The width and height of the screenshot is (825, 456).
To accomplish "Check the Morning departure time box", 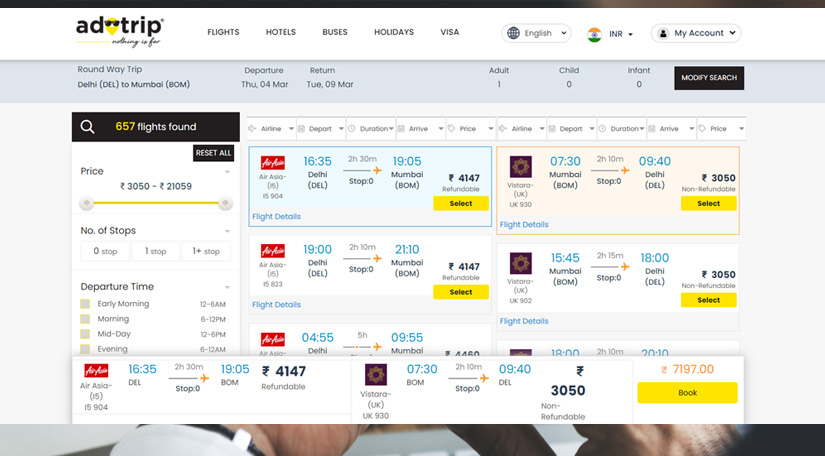I will (85, 319).
